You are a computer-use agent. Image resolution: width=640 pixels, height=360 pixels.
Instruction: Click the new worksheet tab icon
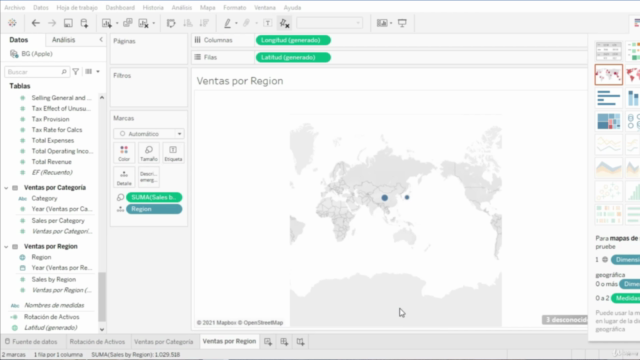(268, 342)
